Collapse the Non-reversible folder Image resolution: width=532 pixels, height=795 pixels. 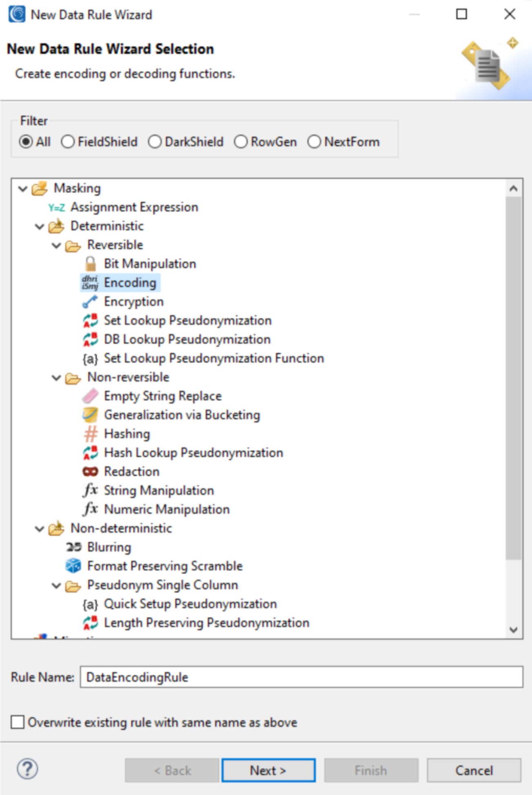coord(56,378)
